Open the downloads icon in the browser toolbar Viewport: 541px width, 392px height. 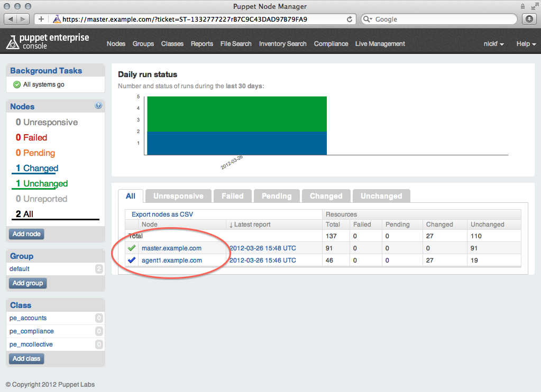pyautogui.click(x=529, y=20)
